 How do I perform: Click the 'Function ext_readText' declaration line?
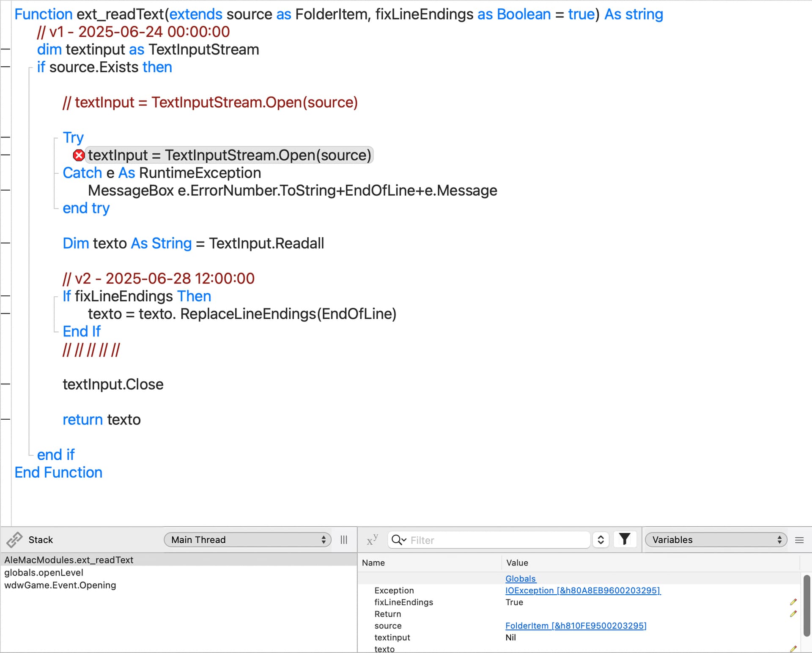pos(338,14)
